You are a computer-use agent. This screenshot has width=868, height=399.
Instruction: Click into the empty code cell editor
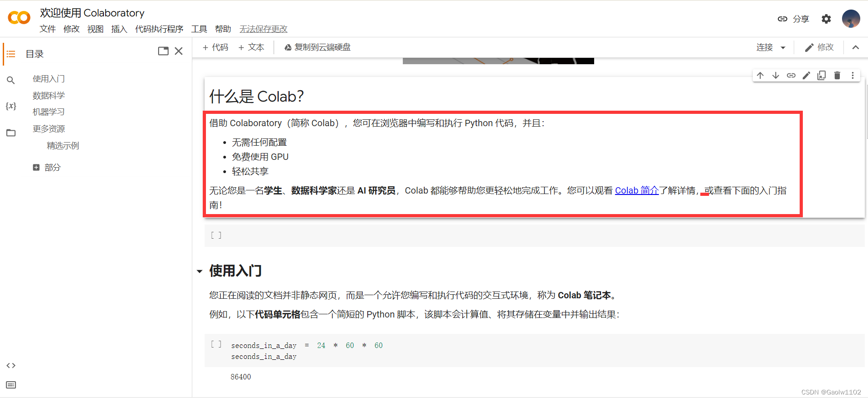(545, 235)
